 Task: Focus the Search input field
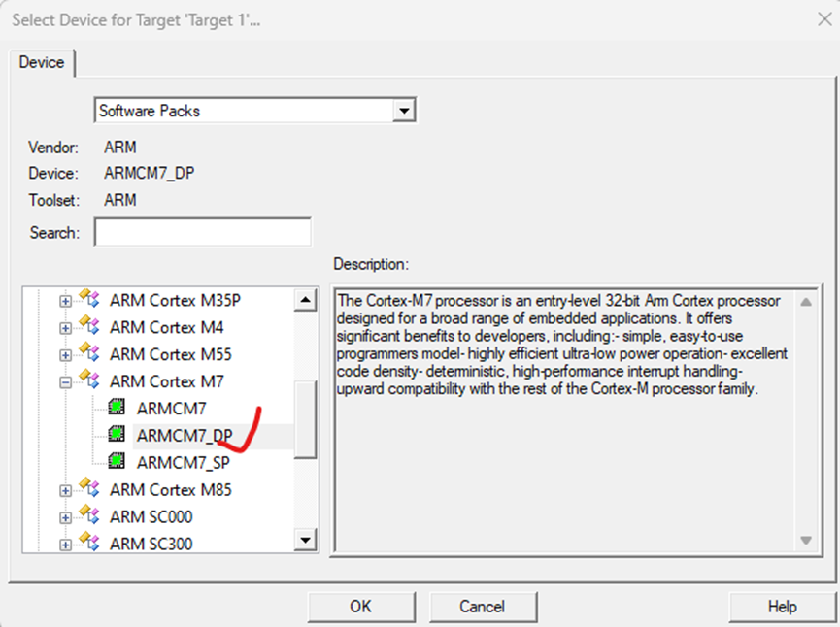point(203,232)
